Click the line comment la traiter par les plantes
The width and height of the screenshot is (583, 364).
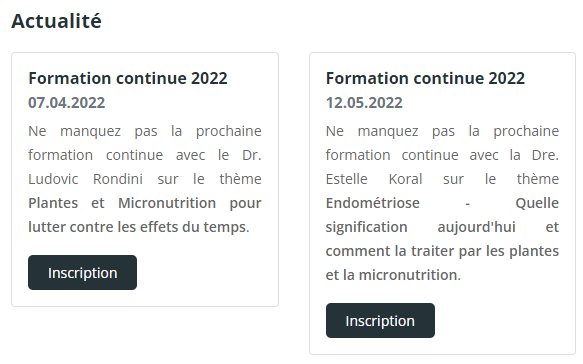click(x=442, y=251)
